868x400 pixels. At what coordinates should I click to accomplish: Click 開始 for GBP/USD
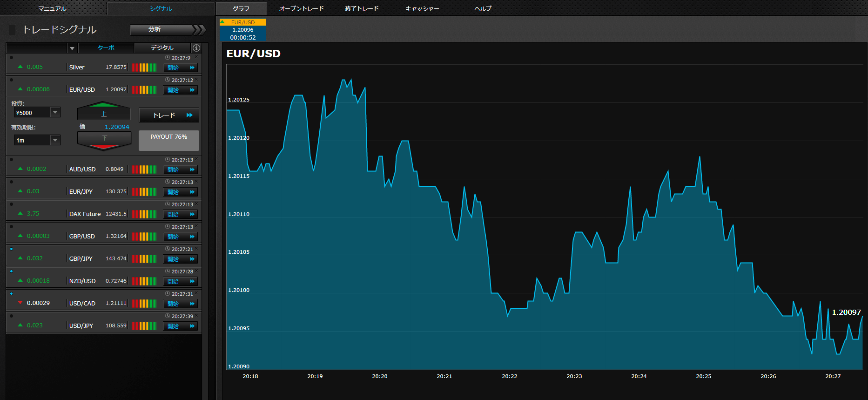(181, 237)
